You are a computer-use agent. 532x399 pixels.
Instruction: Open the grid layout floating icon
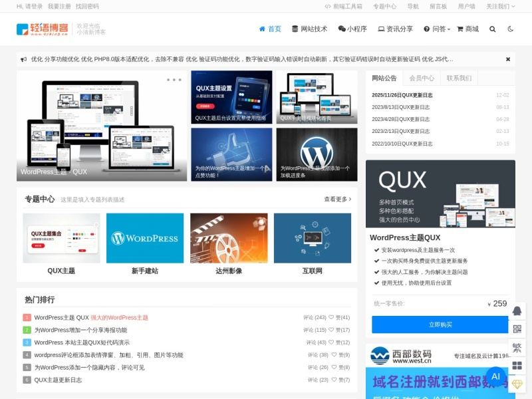click(x=517, y=365)
